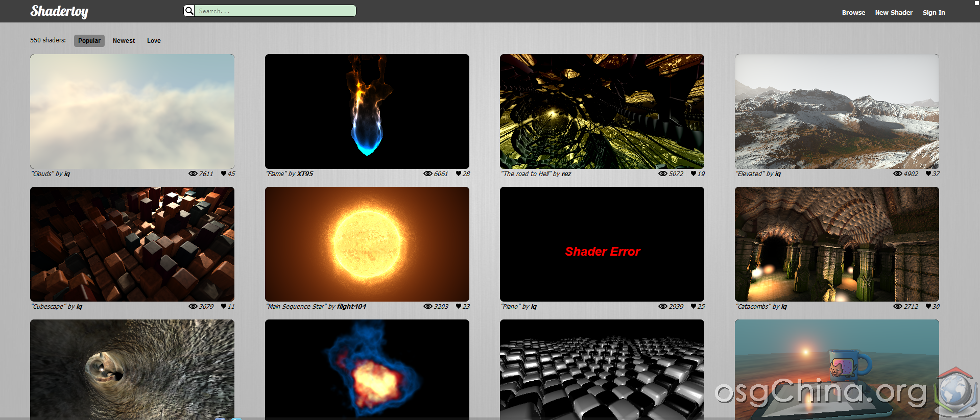
Task: Click the heart icon under Elevated
Action: (928, 174)
